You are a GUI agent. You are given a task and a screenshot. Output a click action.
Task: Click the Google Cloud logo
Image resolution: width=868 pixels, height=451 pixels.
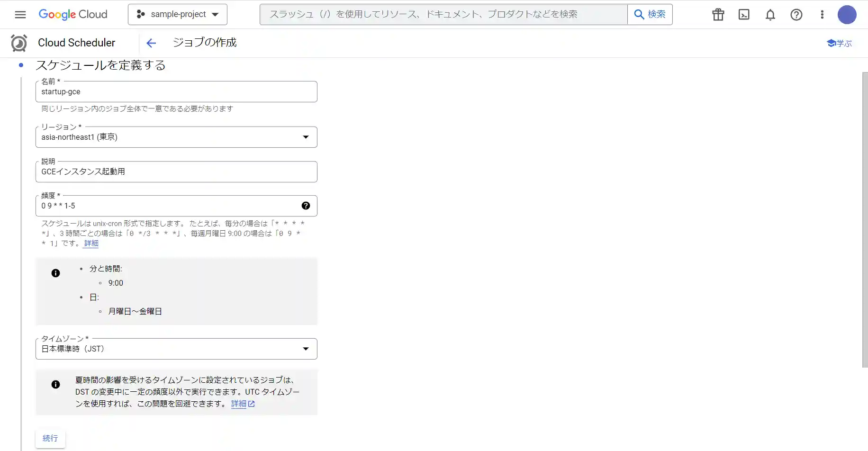point(73,14)
